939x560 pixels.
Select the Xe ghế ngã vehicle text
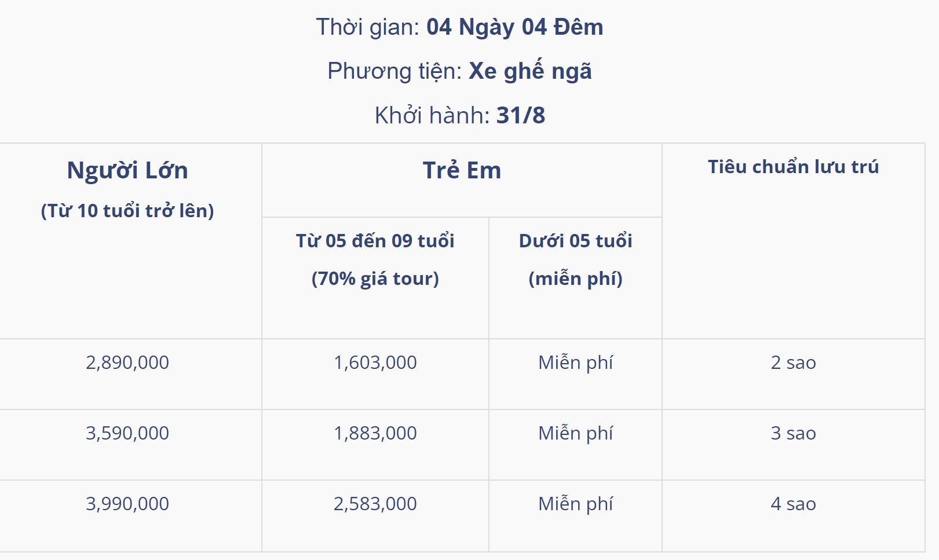point(530,71)
